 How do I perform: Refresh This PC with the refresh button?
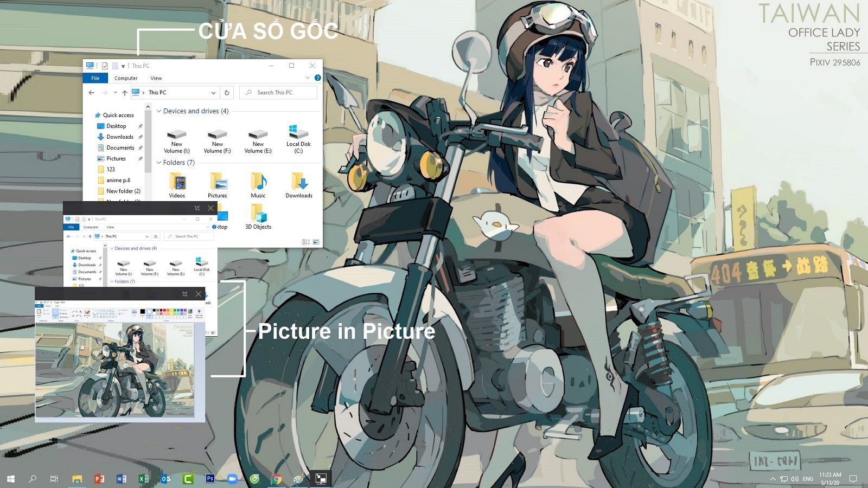pyautogui.click(x=227, y=93)
